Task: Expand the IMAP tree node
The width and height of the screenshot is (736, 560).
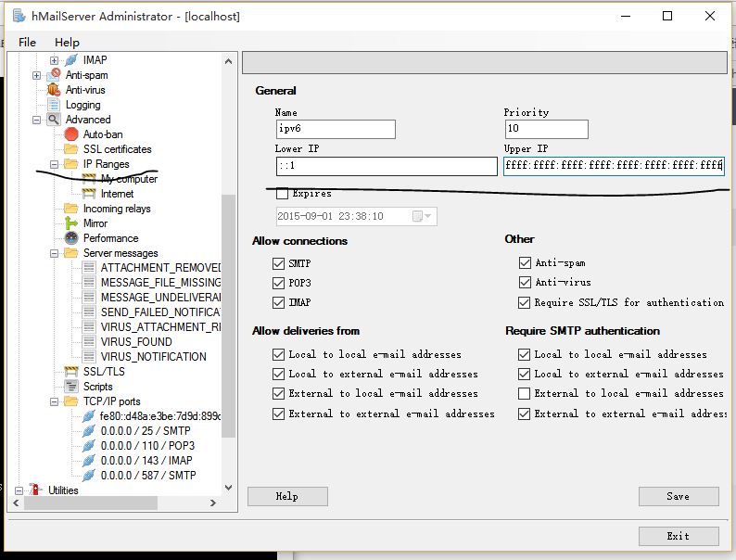Action: (x=54, y=60)
